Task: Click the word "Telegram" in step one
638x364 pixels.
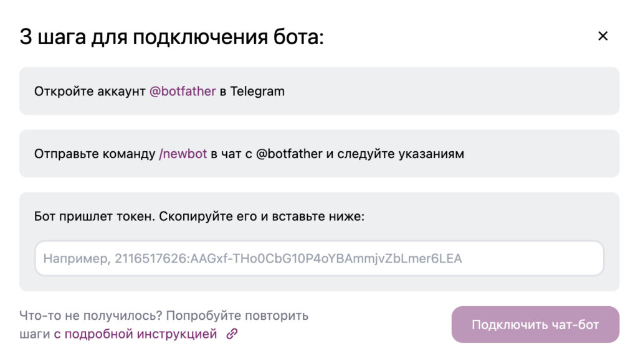Action: (257, 91)
